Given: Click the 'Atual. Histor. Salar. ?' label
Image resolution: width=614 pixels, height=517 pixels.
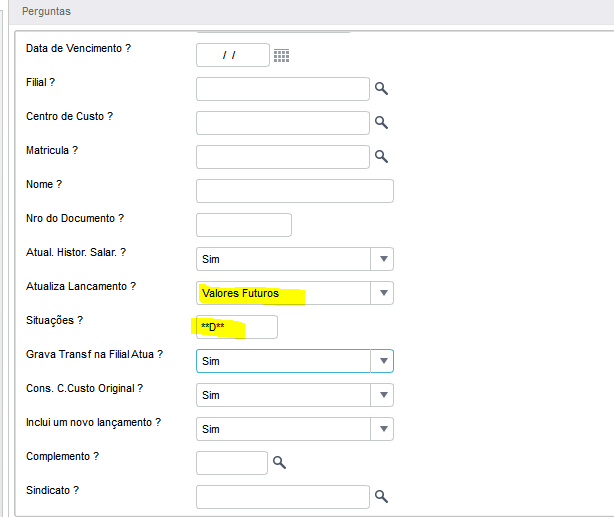Looking at the screenshot, I should [76, 252].
